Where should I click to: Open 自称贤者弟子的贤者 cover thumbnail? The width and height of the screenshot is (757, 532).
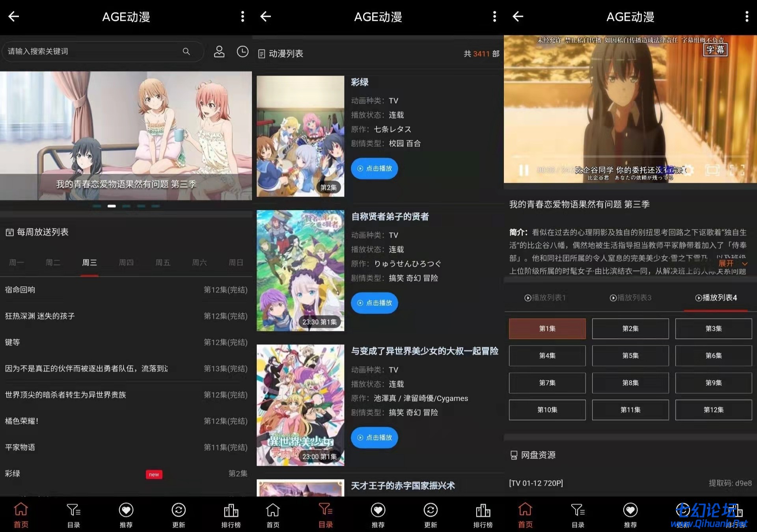[300, 270]
